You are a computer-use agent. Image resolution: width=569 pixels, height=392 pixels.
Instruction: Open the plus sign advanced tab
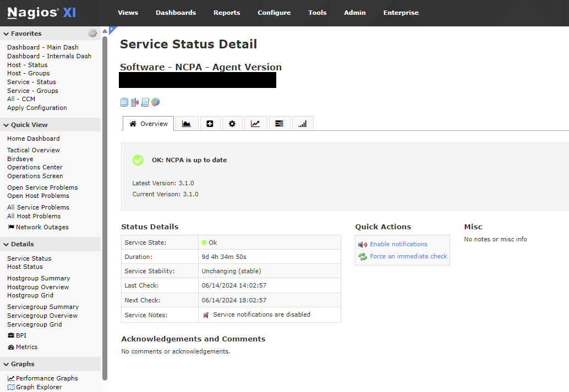point(210,124)
